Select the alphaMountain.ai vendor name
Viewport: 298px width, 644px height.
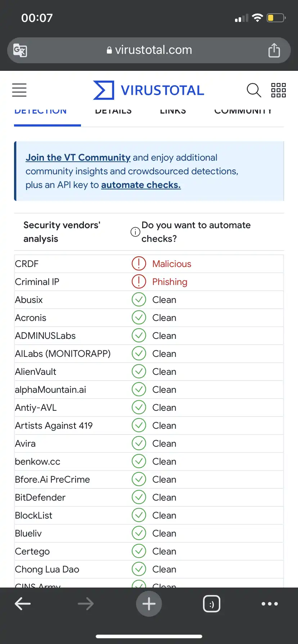50,390
